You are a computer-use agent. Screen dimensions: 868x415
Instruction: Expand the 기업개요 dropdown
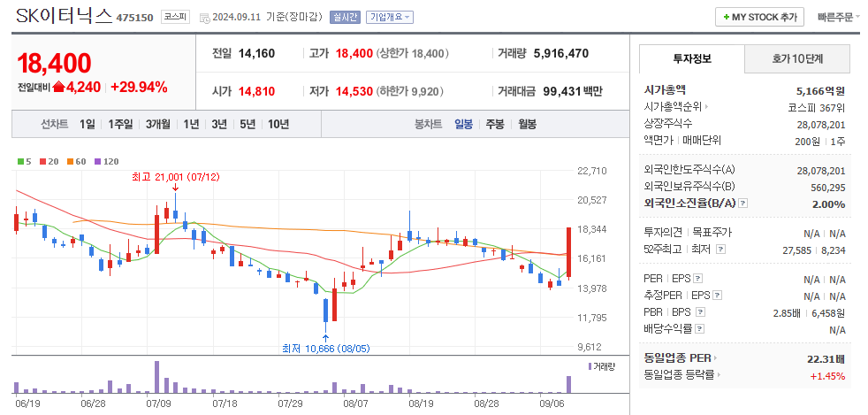[390, 17]
